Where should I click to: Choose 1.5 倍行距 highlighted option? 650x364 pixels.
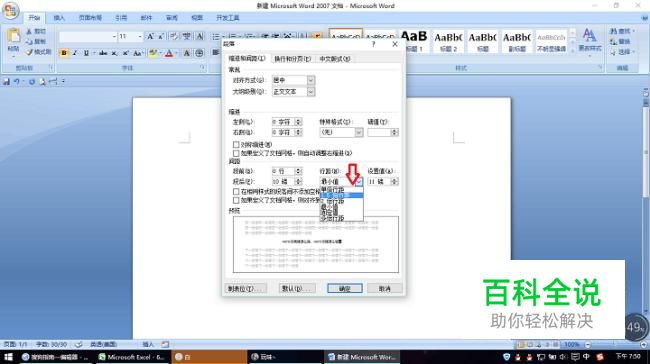(x=341, y=195)
